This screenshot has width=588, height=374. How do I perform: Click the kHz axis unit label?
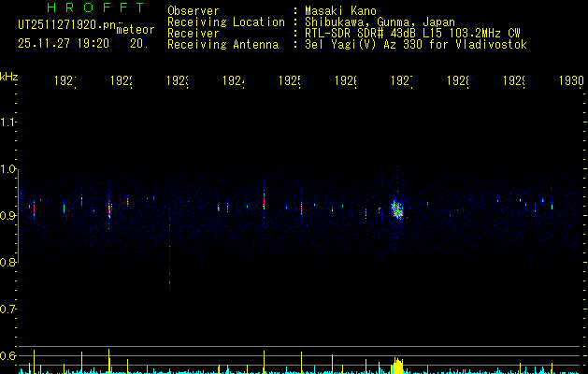[x=9, y=77]
